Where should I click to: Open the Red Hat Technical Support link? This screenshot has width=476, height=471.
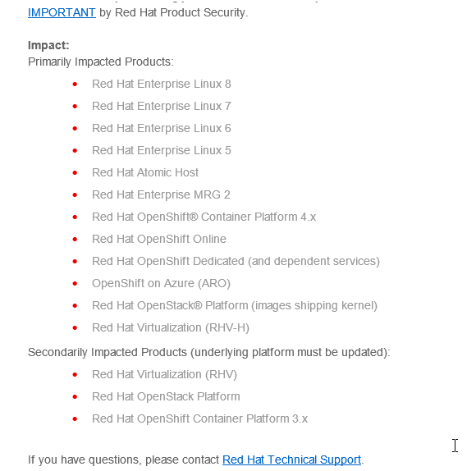[x=291, y=460]
